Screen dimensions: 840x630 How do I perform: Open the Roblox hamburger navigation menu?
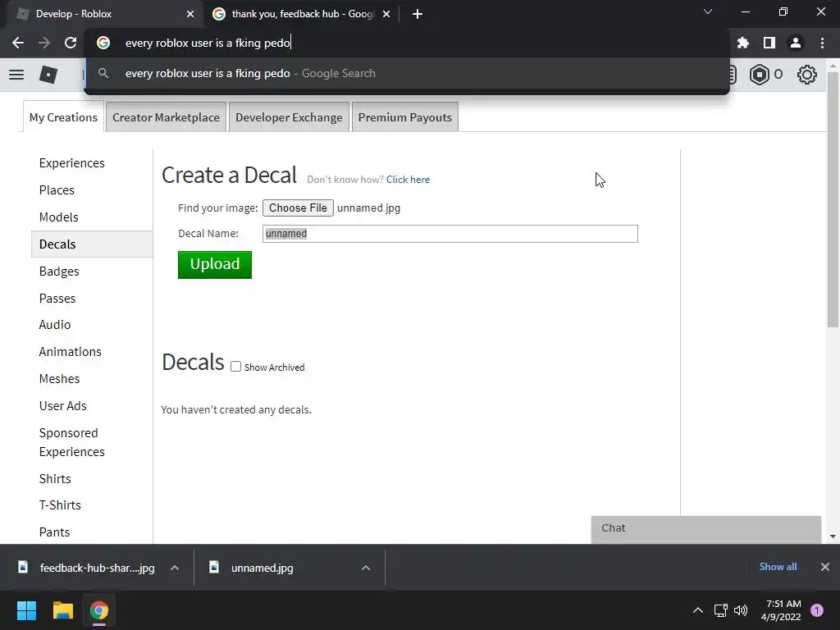tap(16, 75)
